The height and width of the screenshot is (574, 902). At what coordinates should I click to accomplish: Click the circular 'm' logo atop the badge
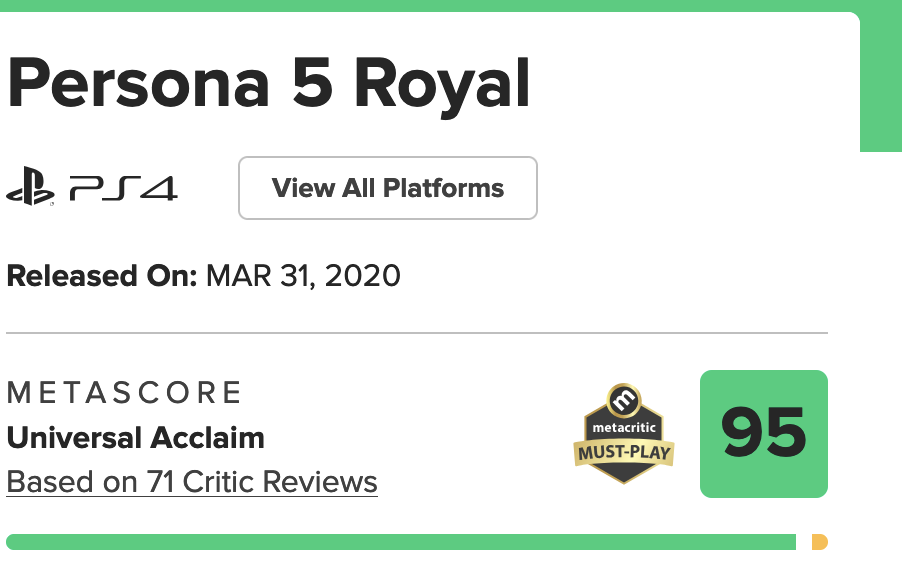coord(624,399)
